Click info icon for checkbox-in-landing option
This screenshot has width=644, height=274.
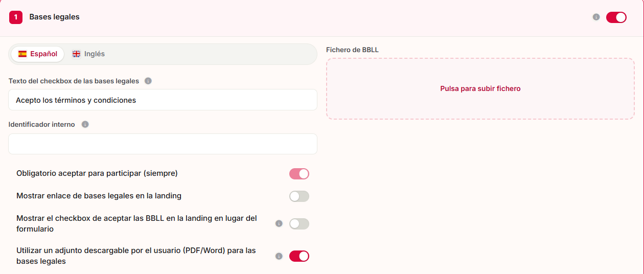coord(279,223)
